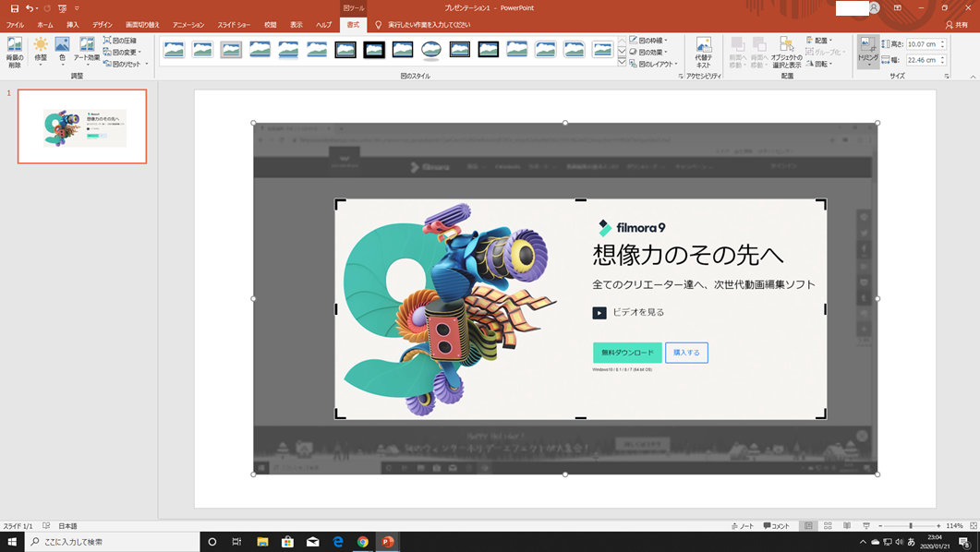Click the 114% zoom level
The height and width of the screenshot is (552, 980).
pos(954,526)
